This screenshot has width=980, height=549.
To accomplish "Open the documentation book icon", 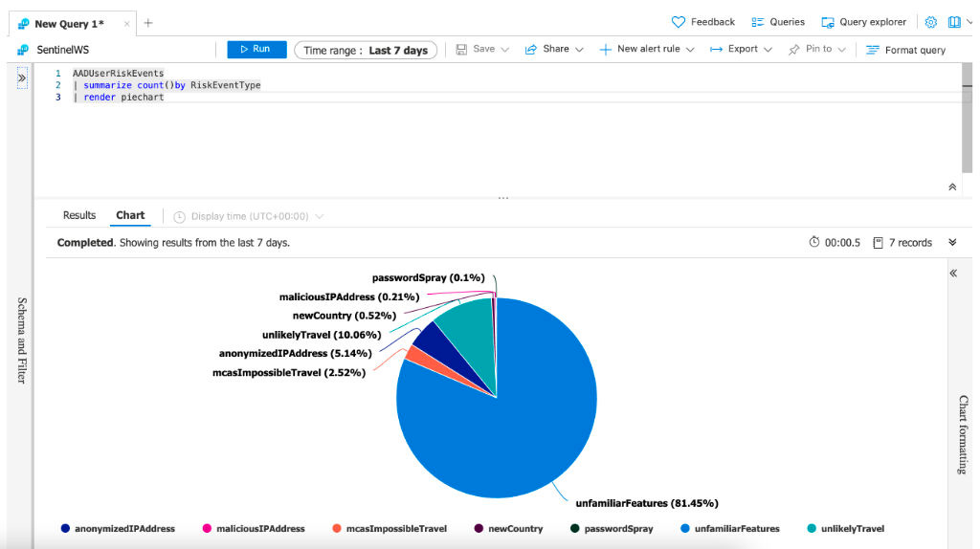I will [954, 23].
